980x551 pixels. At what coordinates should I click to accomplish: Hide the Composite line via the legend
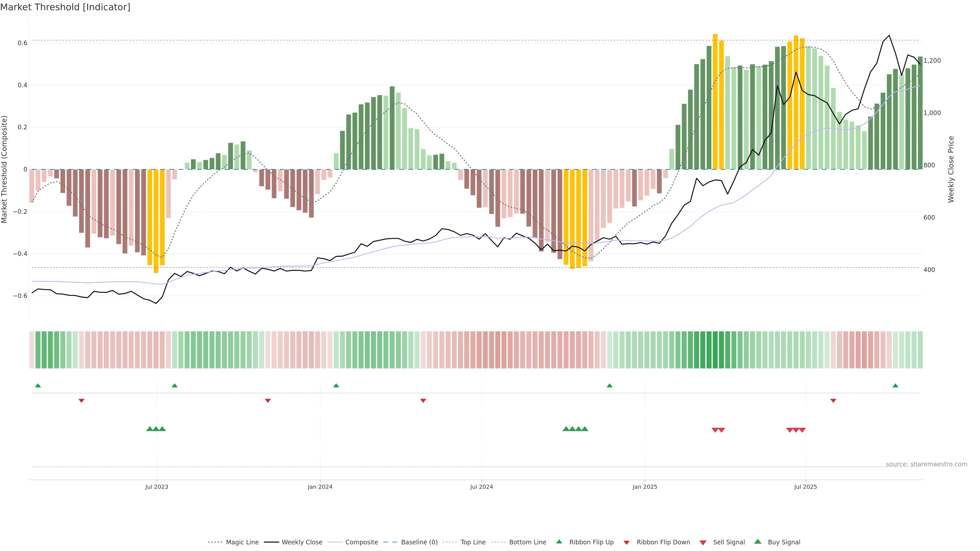click(361, 542)
